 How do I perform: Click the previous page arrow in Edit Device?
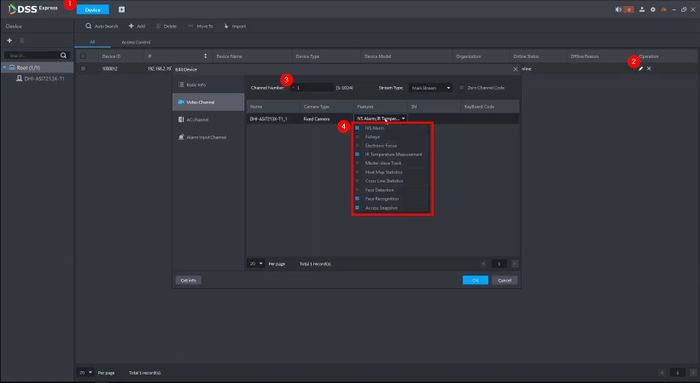pyautogui.click(x=484, y=264)
